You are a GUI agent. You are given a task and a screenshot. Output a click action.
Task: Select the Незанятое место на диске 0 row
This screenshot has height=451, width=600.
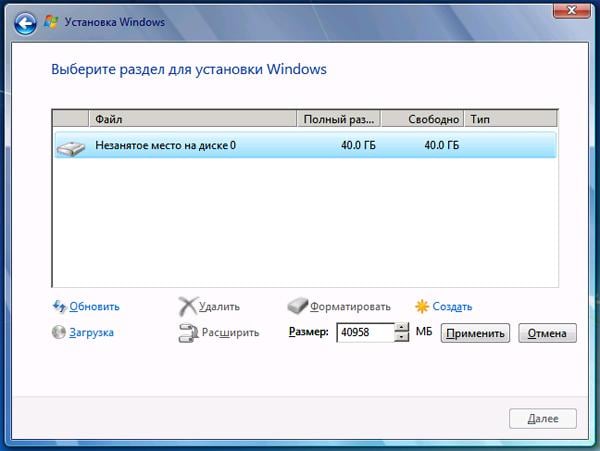305,145
